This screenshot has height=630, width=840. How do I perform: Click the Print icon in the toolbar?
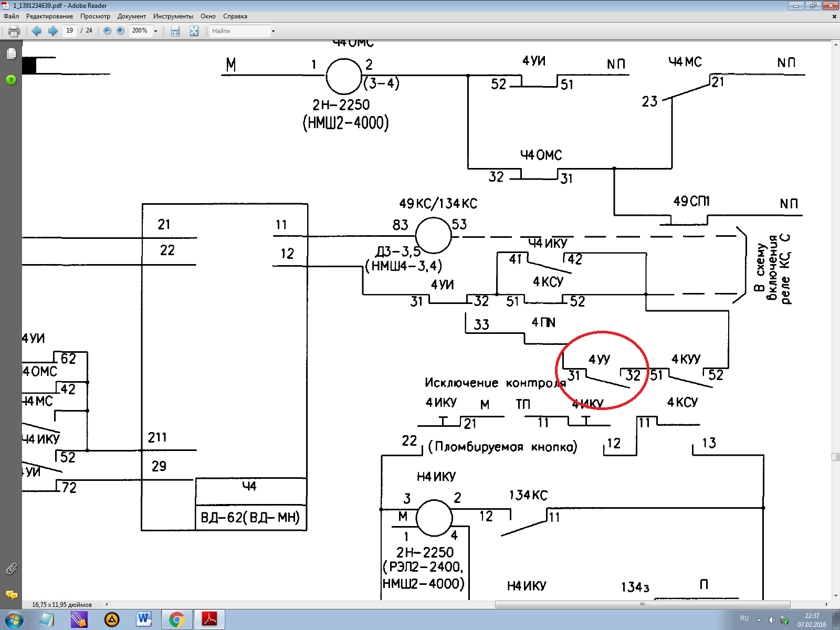click(x=14, y=31)
